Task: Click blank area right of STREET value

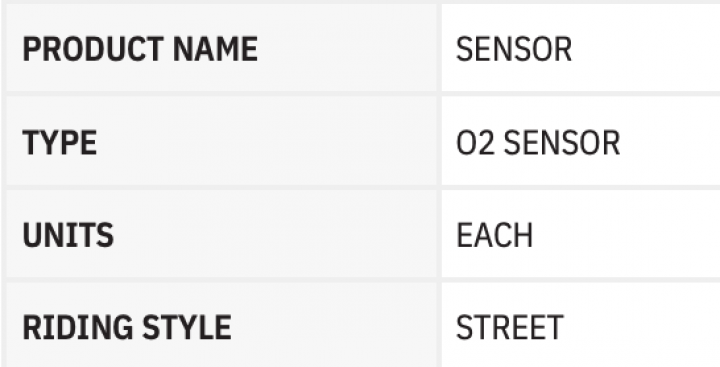Action: [641, 327]
